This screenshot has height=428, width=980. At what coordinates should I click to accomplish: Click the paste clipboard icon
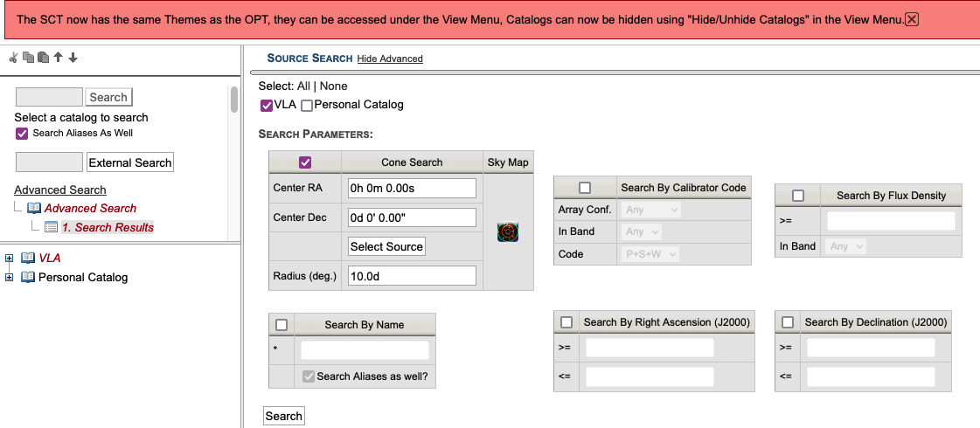tap(44, 58)
